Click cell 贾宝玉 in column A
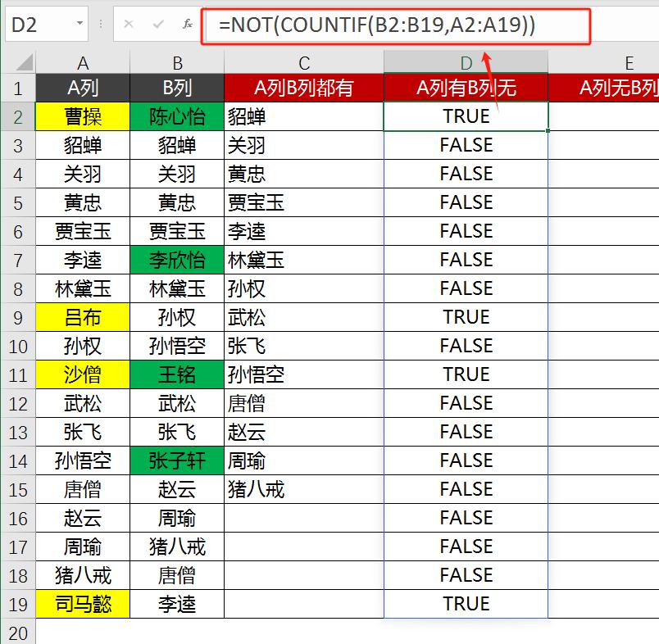This screenshot has height=644, width=659. point(83,231)
